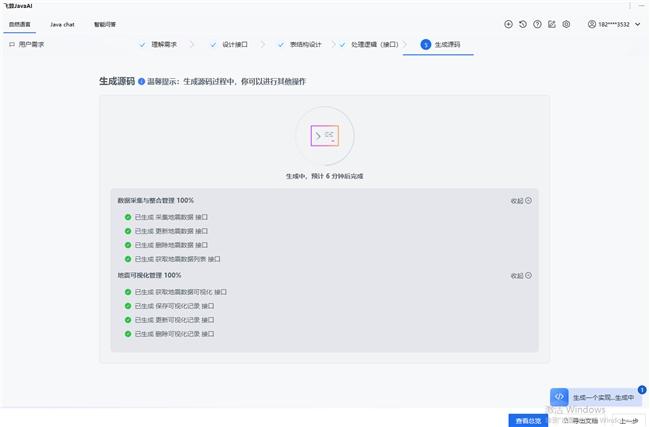
Task: Click the 数据采集与整合管理 100% heading
Action: 155,200
